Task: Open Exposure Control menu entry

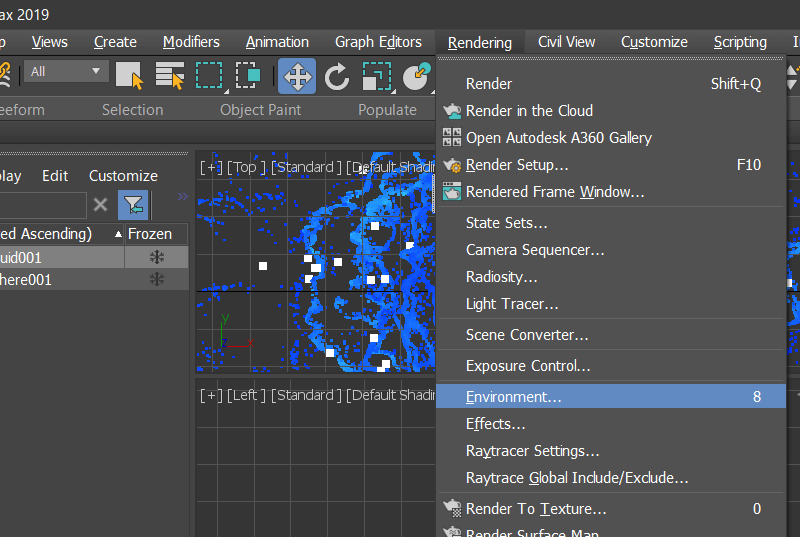Action: 611,366
